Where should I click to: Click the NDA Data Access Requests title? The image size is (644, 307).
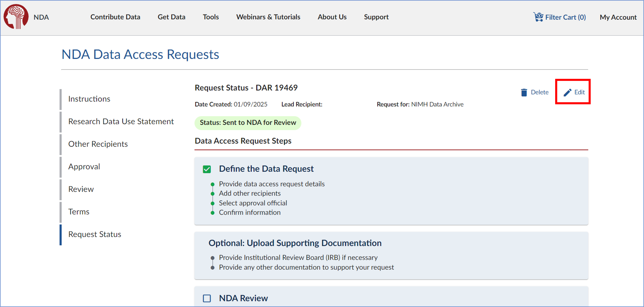pos(140,54)
